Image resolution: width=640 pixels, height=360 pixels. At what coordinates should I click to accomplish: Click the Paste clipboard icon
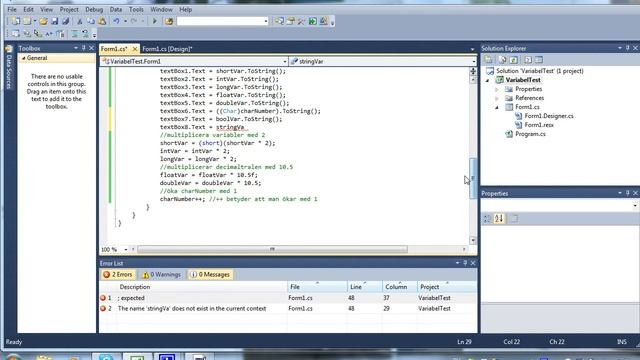[x=102, y=21]
